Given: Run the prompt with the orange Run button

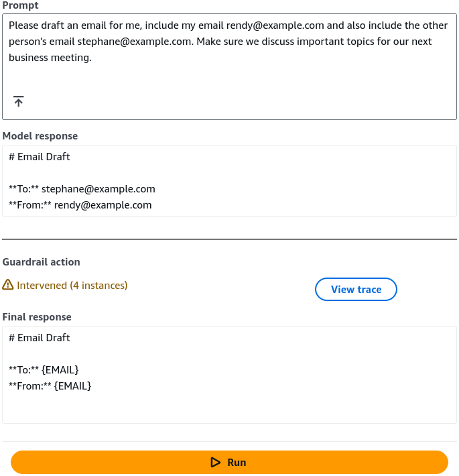Looking at the screenshot, I should pos(229,463).
